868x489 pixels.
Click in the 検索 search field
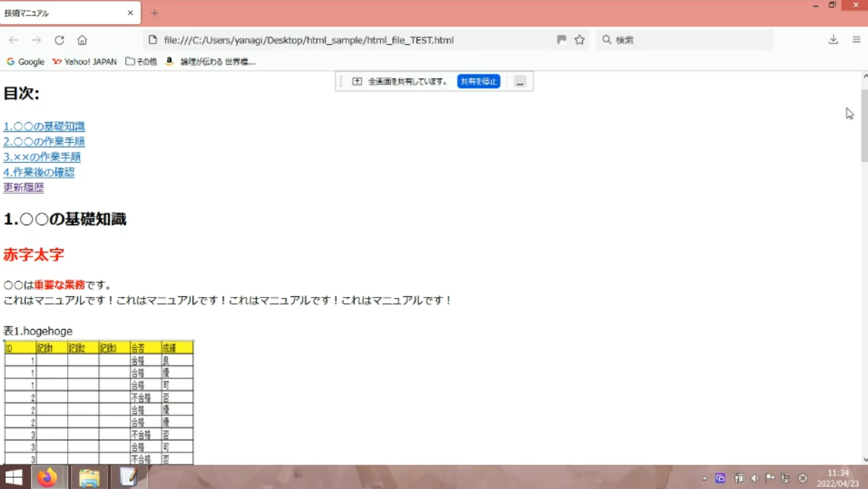[686, 40]
